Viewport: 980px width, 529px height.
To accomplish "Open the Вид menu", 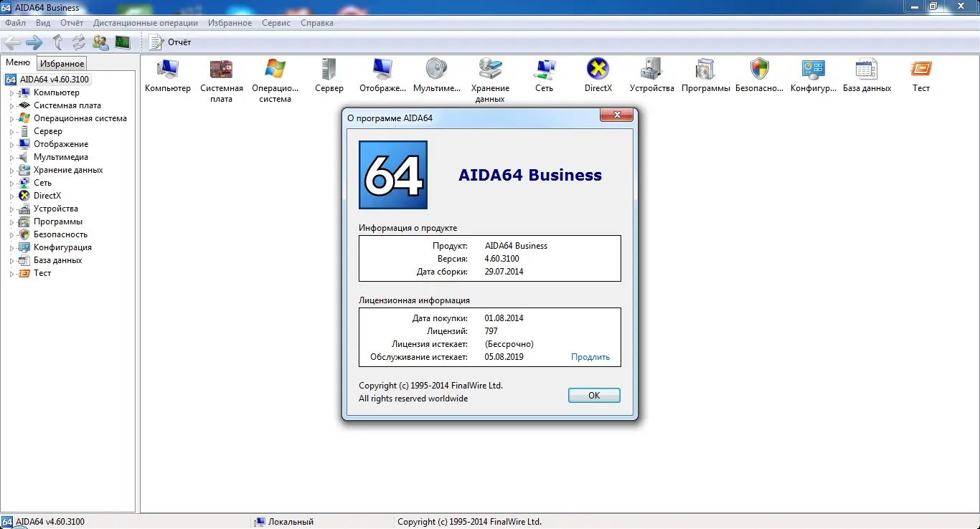I will pyautogui.click(x=43, y=23).
